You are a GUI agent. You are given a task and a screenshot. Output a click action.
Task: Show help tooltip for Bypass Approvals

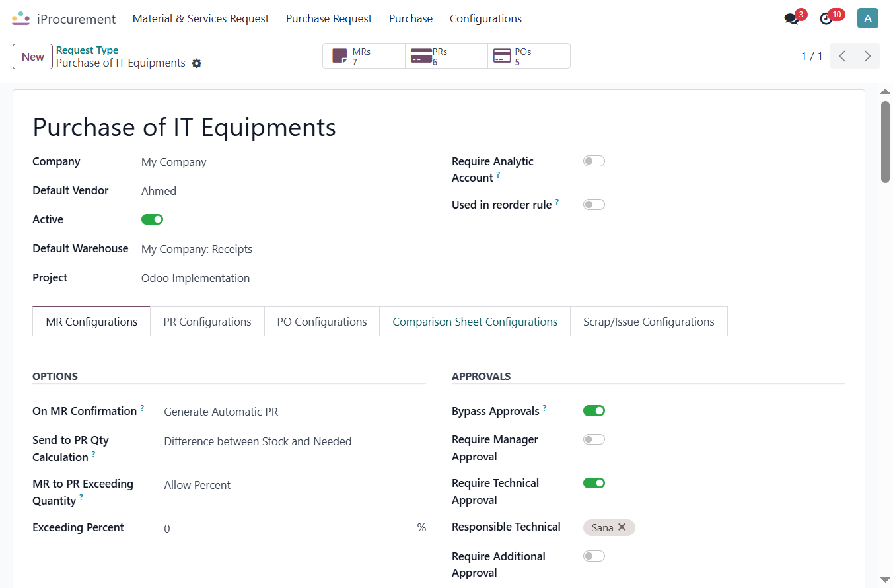(544, 408)
